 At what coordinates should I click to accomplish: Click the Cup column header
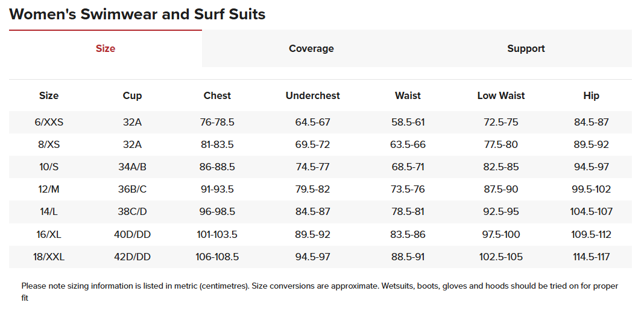132,95
